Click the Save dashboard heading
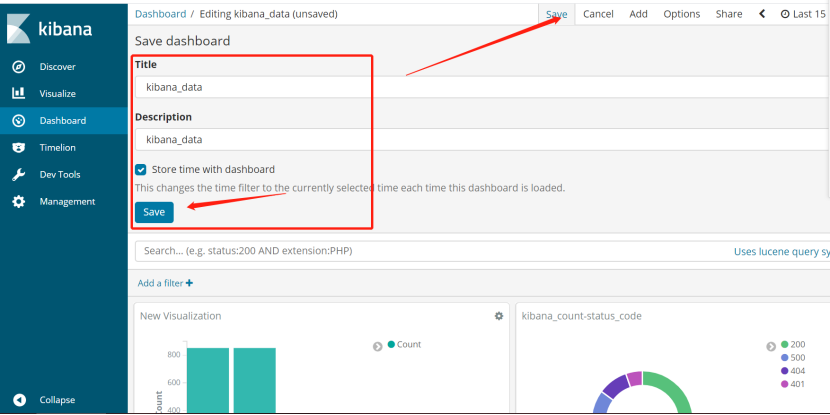Screen dimensions: 830x415 pos(183,41)
